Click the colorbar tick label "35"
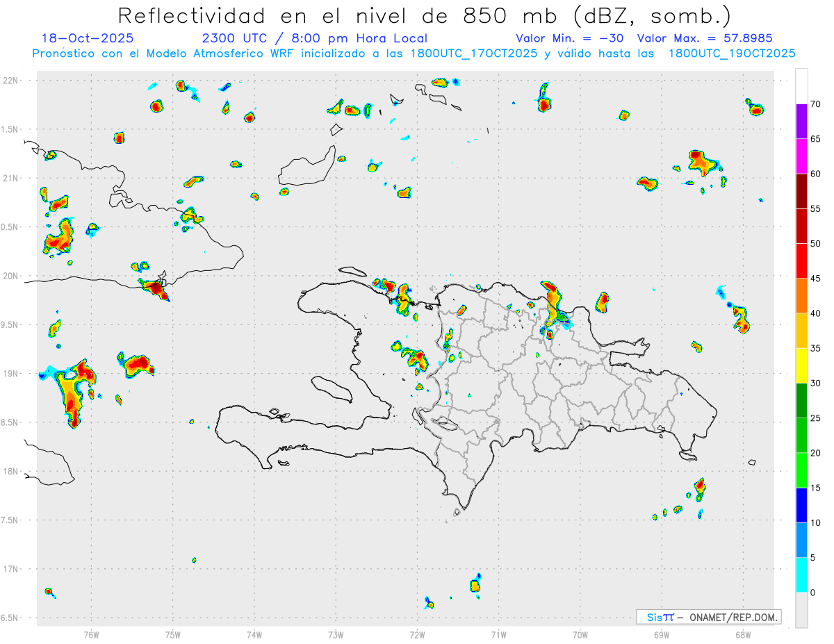This screenshot has width=834, height=644. pos(815,348)
